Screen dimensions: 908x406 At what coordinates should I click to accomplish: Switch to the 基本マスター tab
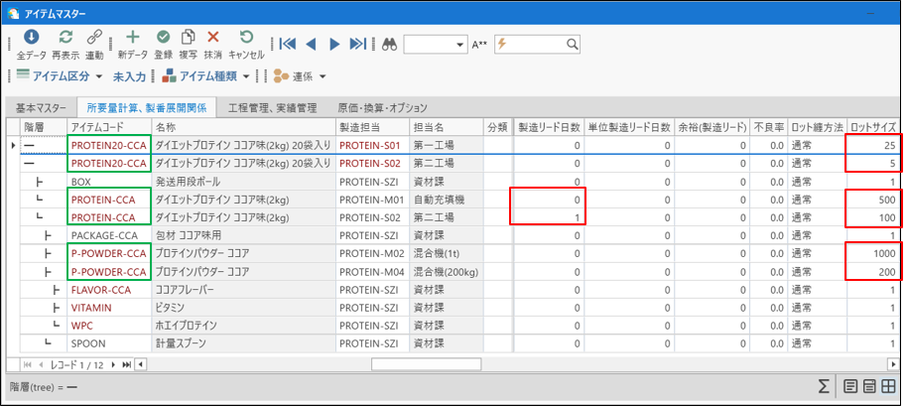(x=38, y=107)
